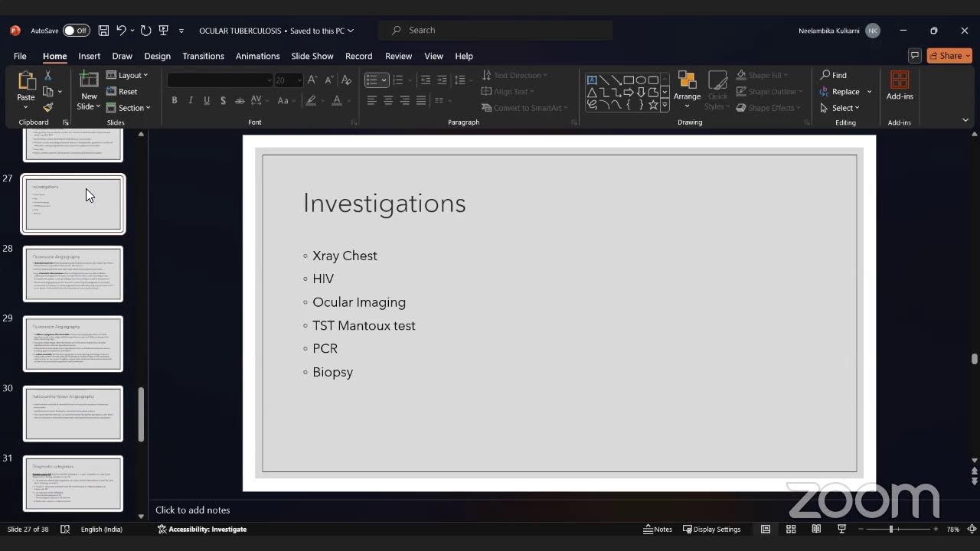This screenshot has width=980, height=551.
Task: Switch to the Insert tab
Action: pos(89,56)
